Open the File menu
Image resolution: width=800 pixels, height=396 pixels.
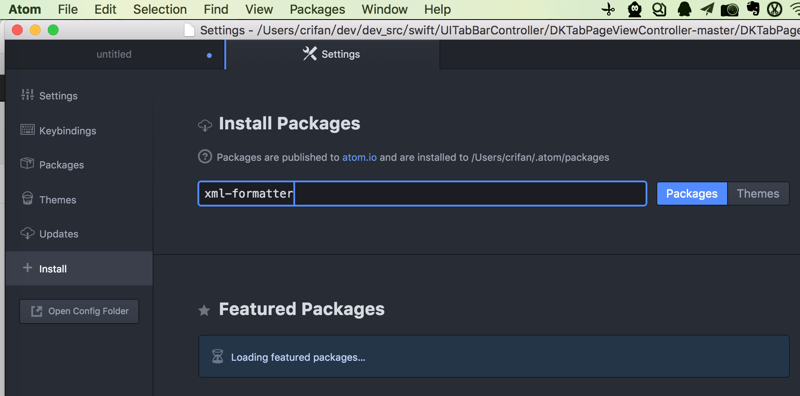pyautogui.click(x=68, y=9)
